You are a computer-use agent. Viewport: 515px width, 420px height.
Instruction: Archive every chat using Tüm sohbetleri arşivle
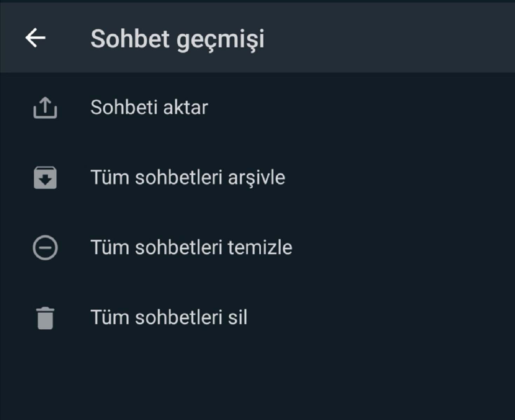(188, 177)
